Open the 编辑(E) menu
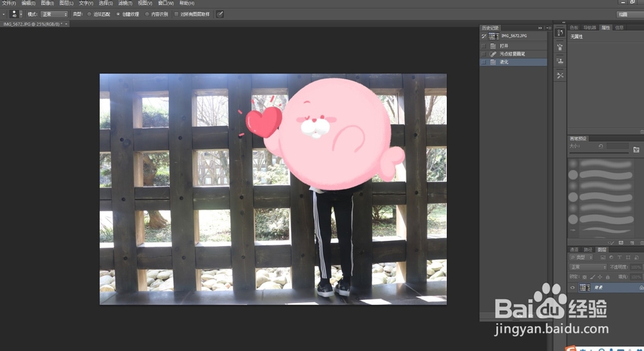644x351 pixels. point(28,3)
